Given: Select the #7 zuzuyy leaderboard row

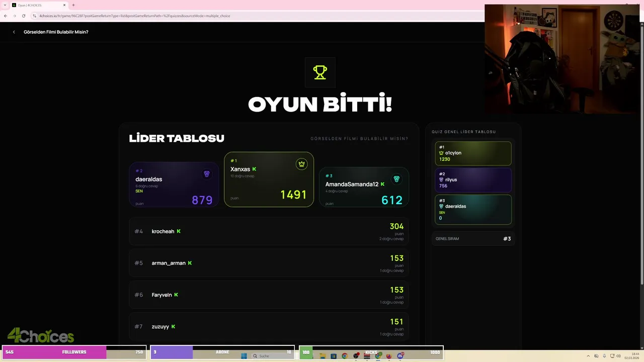Looking at the screenshot, I should pyautogui.click(x=269, y=326).
